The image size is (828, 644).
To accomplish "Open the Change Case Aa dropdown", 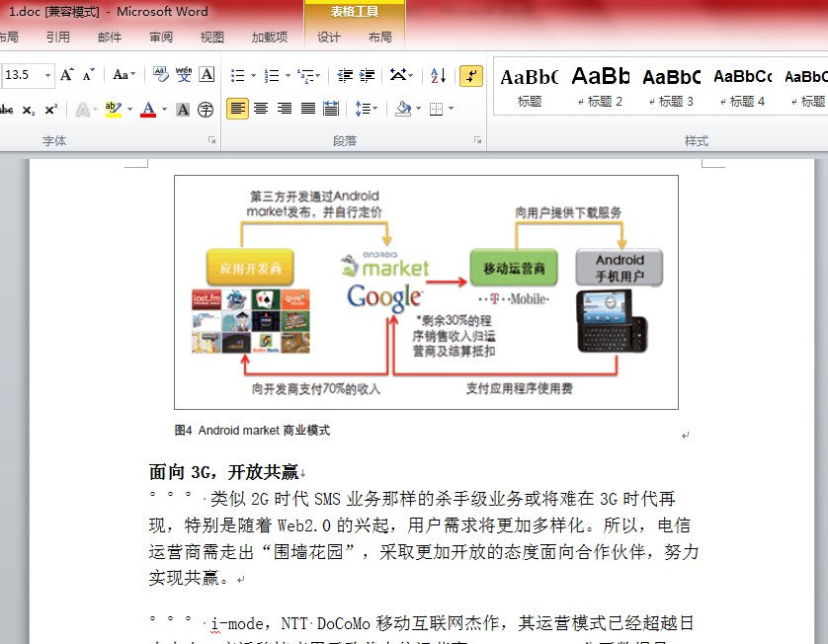I will [x=124, y=75].
